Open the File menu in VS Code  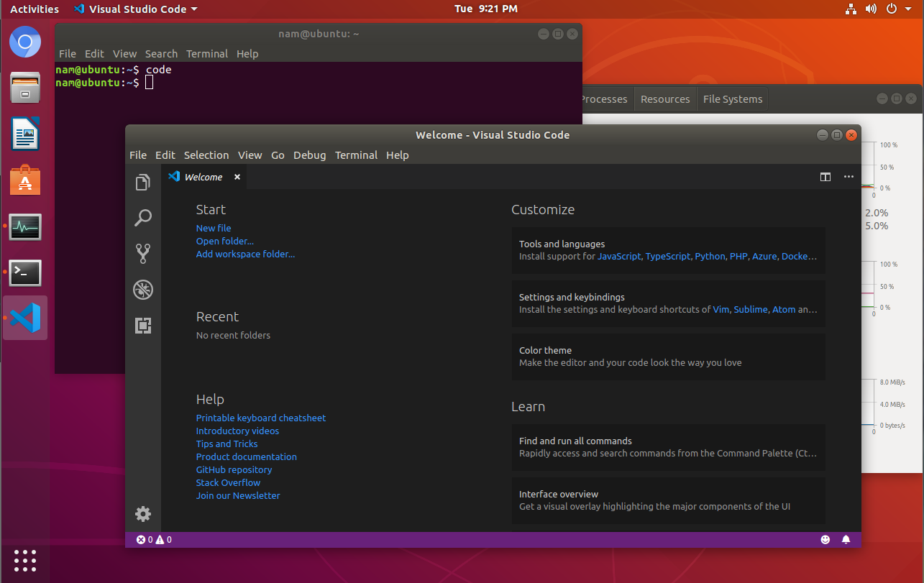[x=138, y=155]
